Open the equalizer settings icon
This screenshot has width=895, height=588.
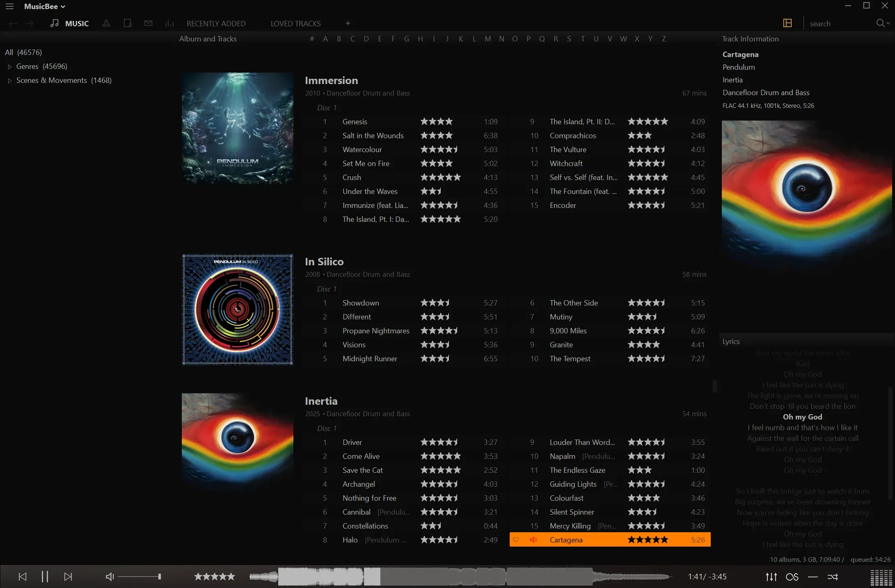pos(771,577)
